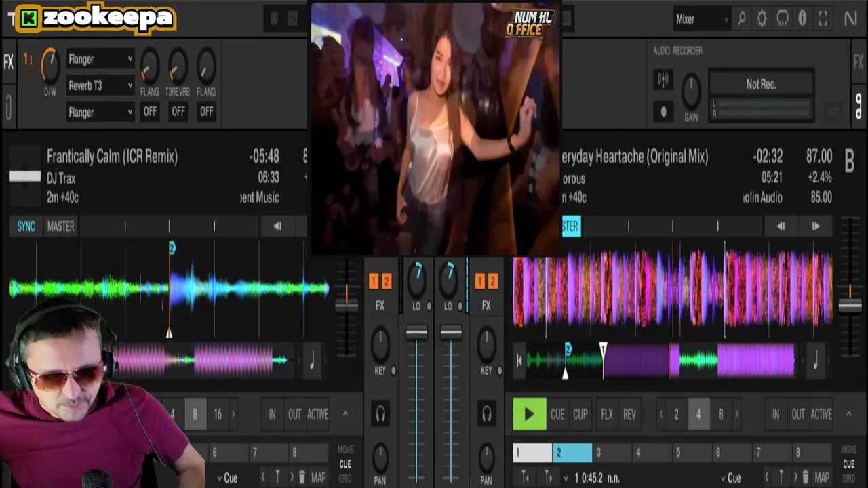This screenshot has width=868, height=488.
Task: Click Deck B tempo bend left arrow
Action: click(x=781, y=226)
